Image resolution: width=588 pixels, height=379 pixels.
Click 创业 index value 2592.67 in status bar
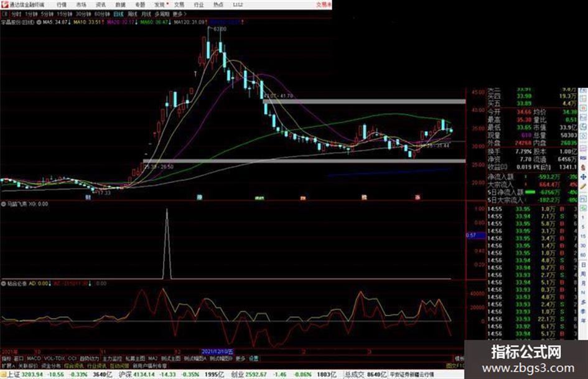coord(257,375)
